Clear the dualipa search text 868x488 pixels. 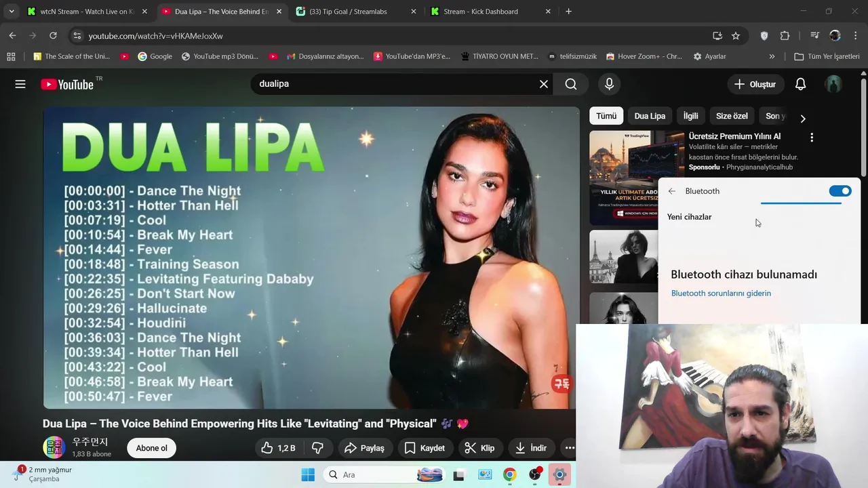click(544, 84)
